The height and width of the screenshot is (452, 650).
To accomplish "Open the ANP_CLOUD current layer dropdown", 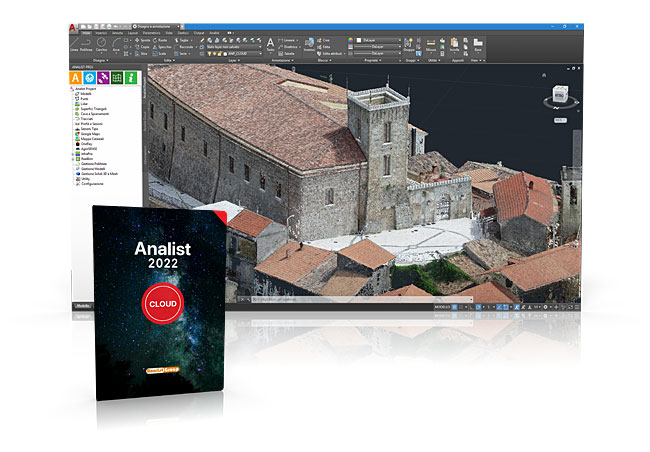I will click(x=234, y=53).
